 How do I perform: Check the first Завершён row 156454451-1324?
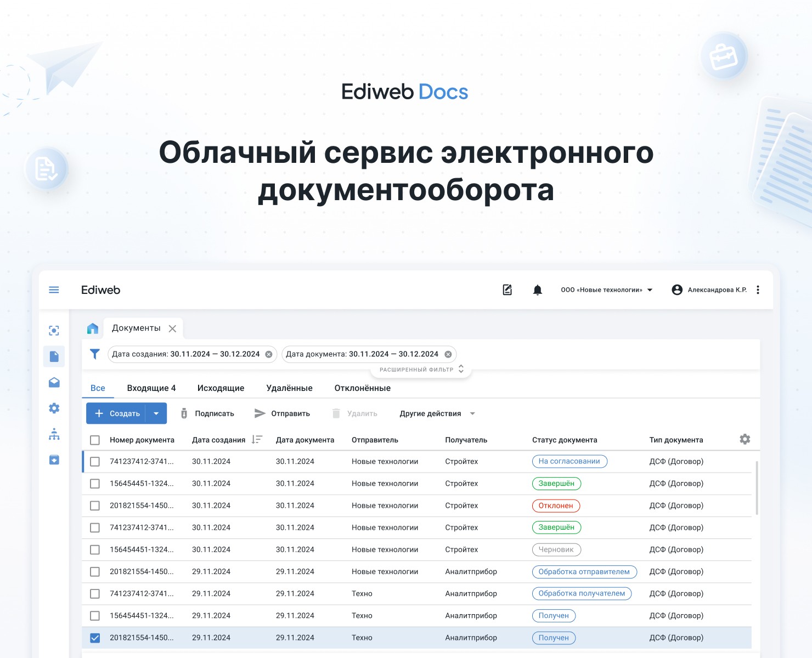click(95, 484)
